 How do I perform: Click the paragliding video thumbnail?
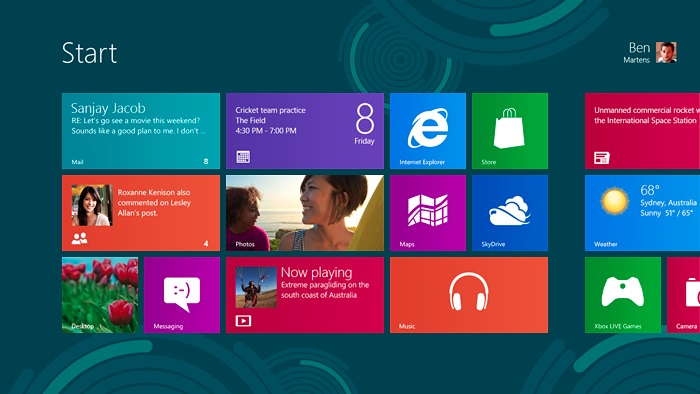[256, 287]
